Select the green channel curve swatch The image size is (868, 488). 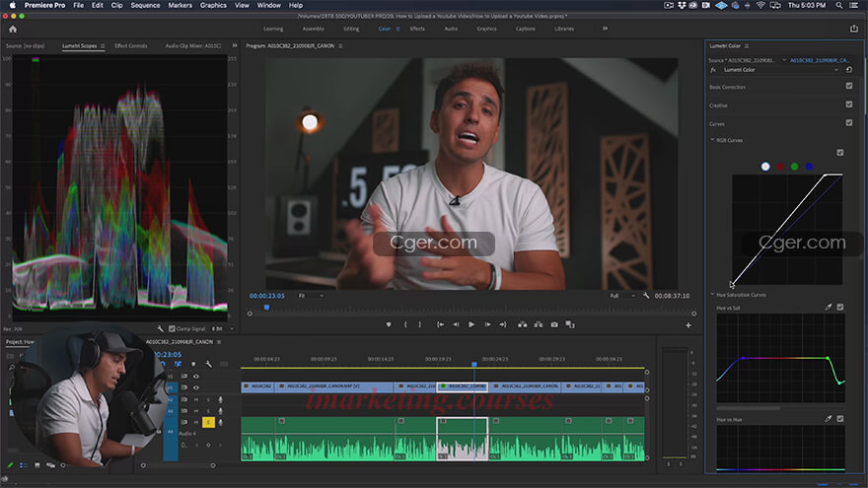pos(794,167)
